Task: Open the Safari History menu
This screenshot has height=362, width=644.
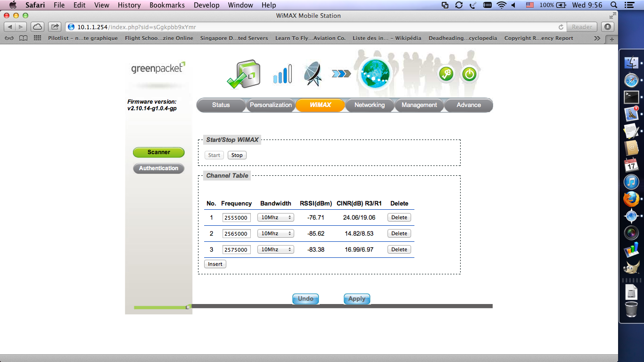Action: pos(129,5)
